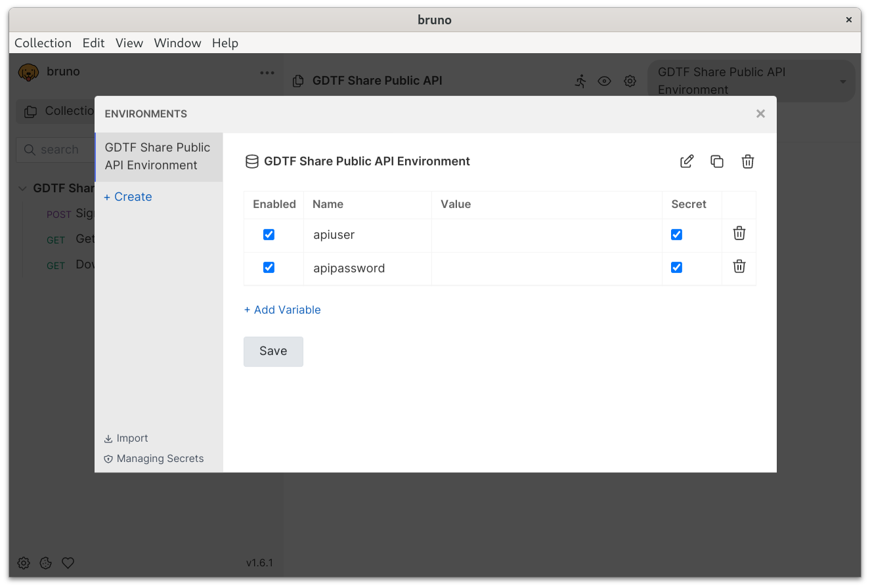The image size is (870, 588).
Task: Disable the apiuser variable Enabled checkbox
Action: [269, 234]
